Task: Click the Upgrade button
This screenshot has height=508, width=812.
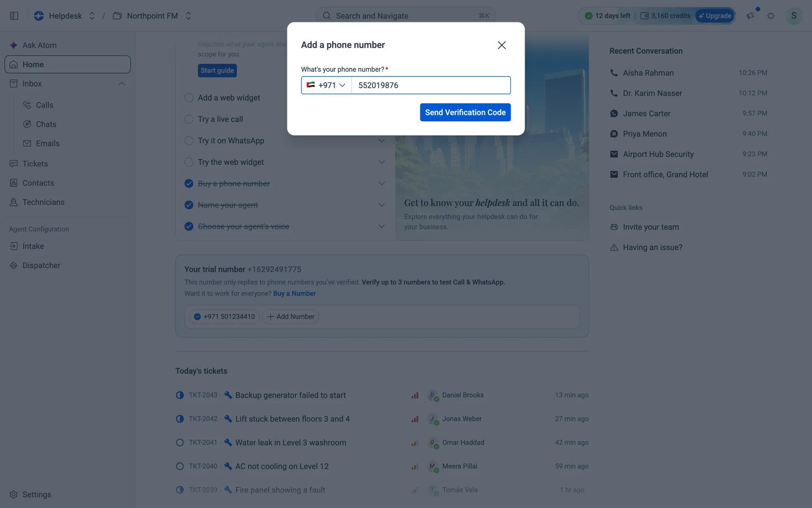Action: click(x=715, y=16)
